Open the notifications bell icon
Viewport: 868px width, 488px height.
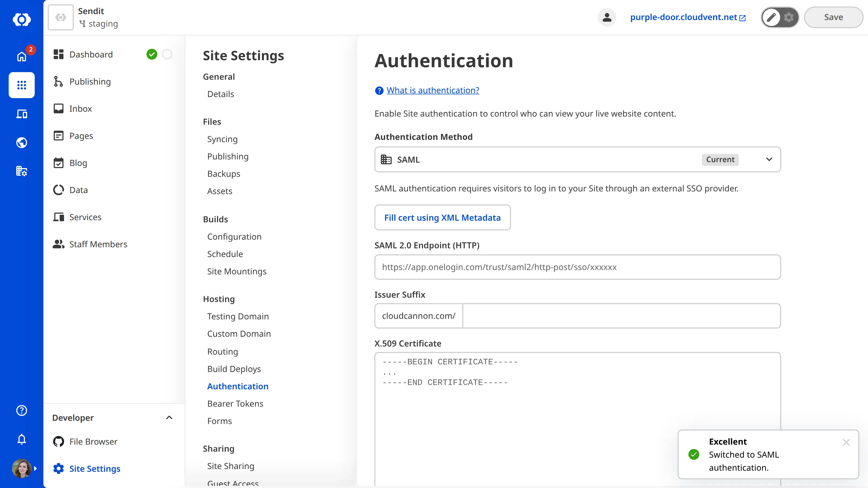22,439
